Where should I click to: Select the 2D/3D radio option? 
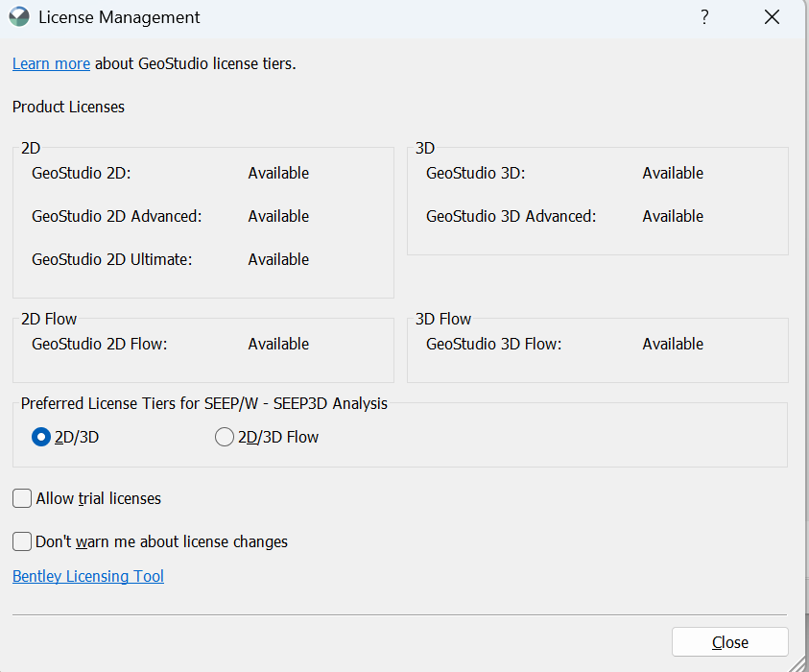tap(41, 437)
